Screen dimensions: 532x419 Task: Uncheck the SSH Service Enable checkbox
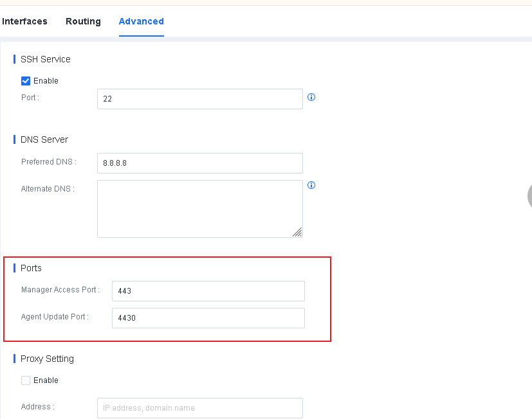(x=26, y=81)
